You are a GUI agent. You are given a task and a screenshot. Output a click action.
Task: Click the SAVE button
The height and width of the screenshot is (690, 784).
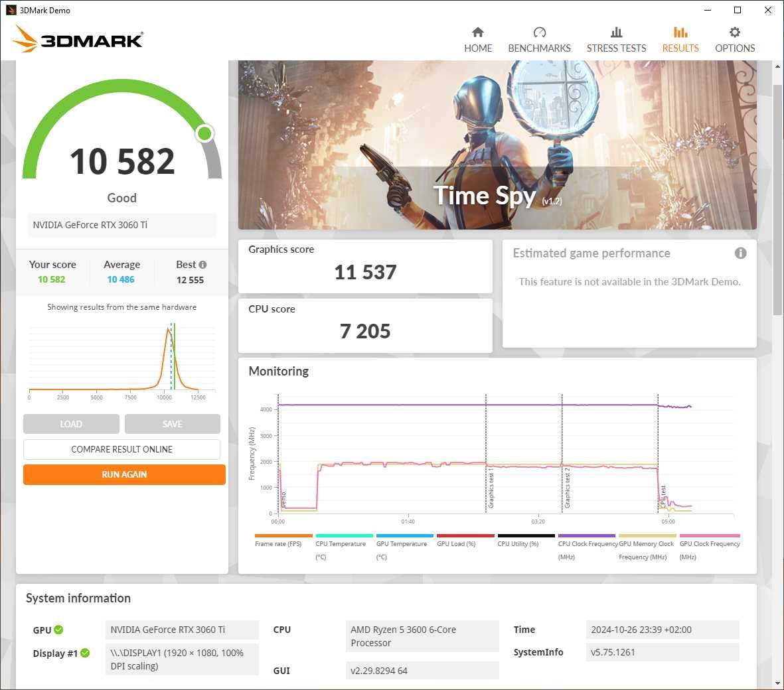(x=172, y=424)
